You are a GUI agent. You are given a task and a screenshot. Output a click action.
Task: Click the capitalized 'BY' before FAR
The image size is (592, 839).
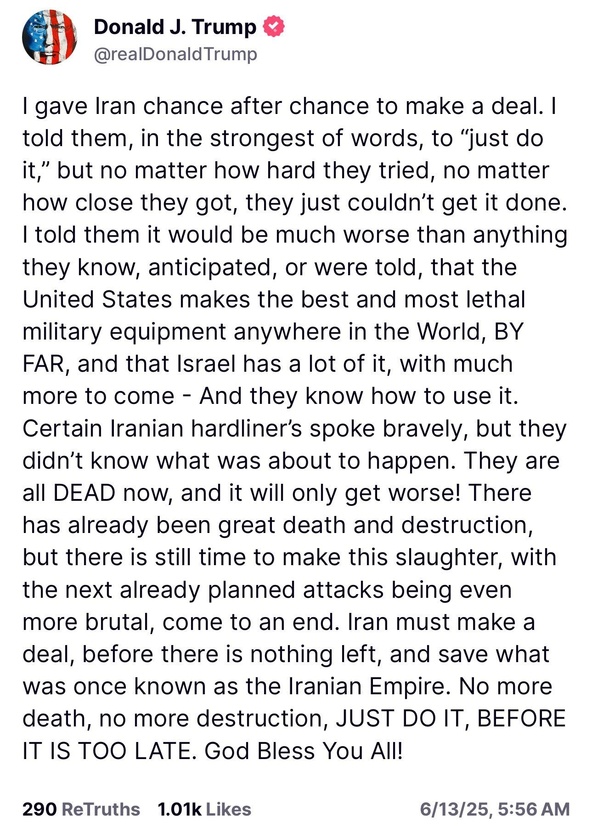[508, 332]
